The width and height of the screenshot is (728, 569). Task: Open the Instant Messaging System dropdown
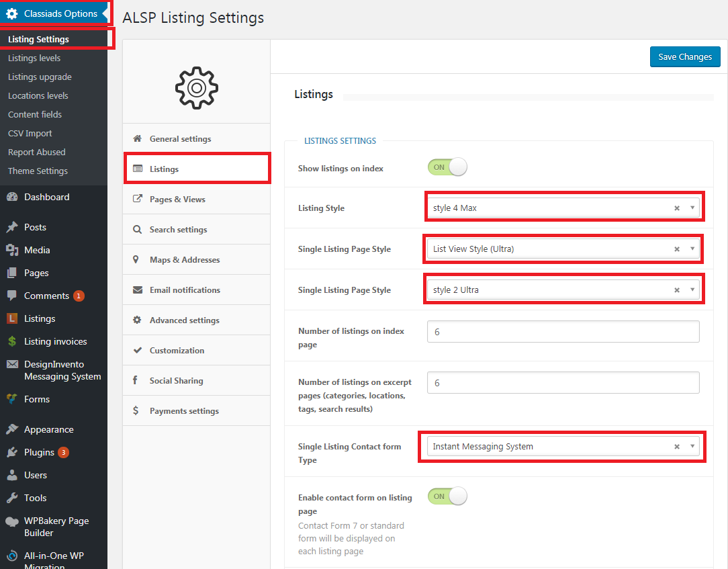563,446
